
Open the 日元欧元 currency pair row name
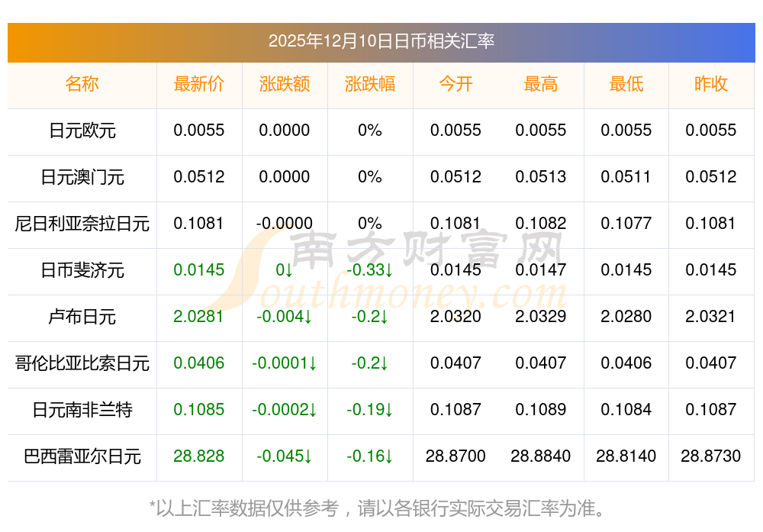(x=82, y=131)
